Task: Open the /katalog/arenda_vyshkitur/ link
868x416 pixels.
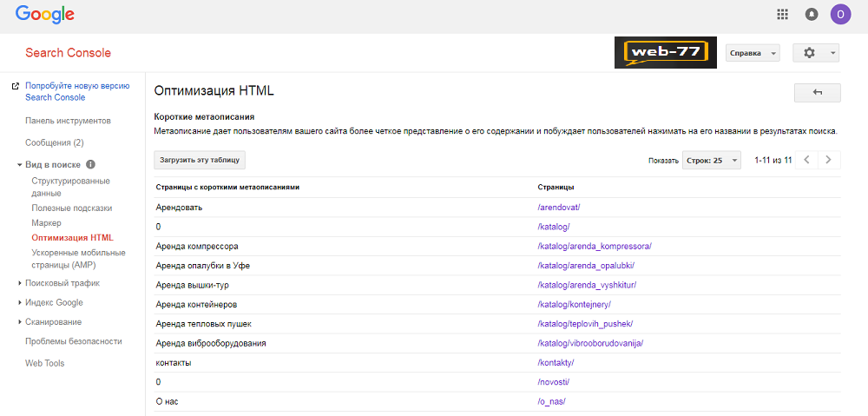Action: click(x=587, y=285)
